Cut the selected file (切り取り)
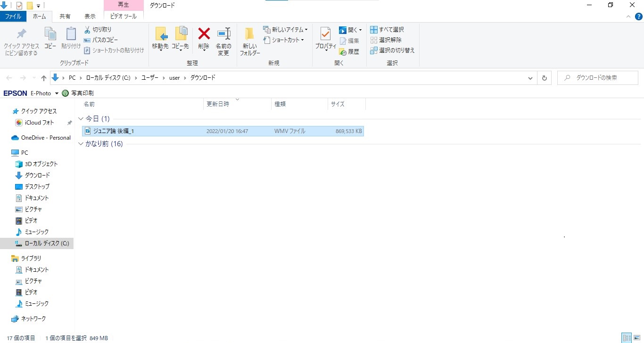This screenshot has height=343, width=644. (98, 29)
